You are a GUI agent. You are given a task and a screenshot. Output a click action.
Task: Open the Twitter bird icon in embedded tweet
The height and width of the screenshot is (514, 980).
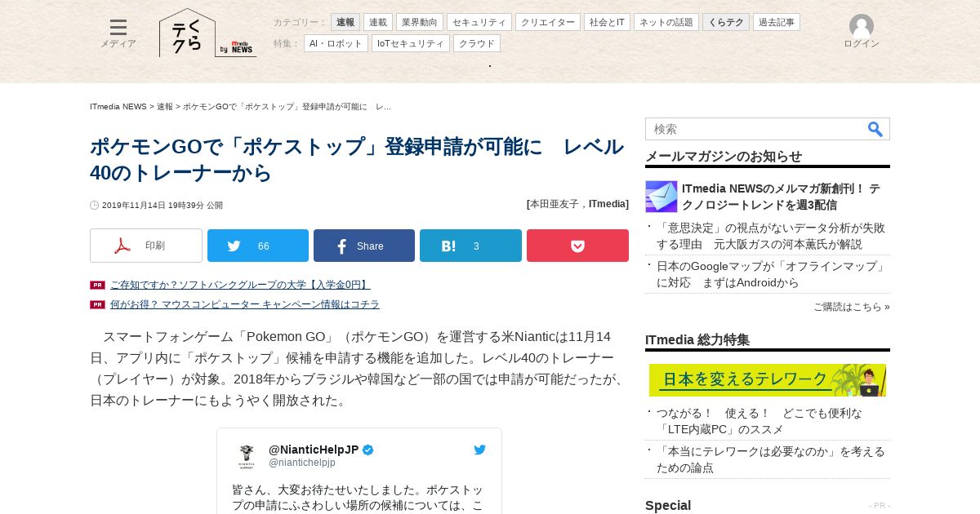480,450
